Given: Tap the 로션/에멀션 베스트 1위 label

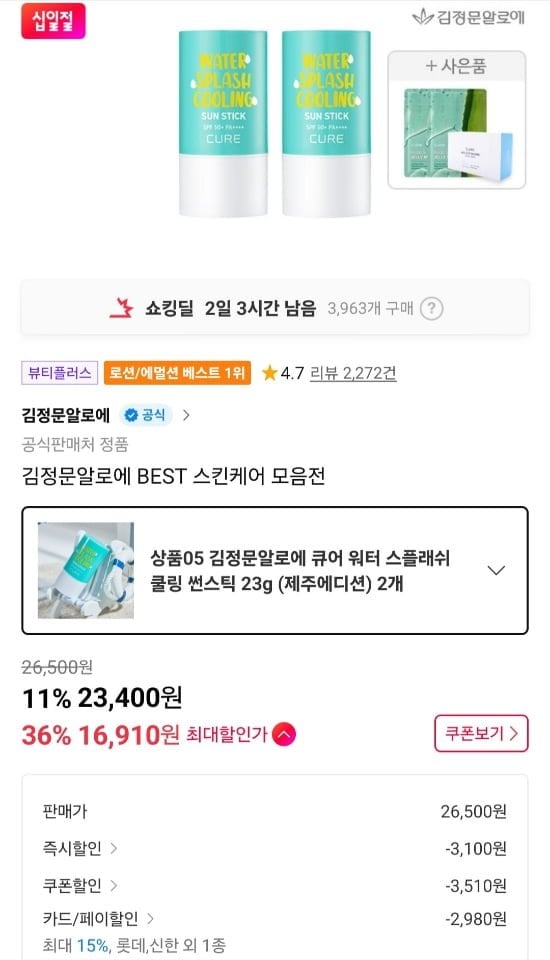Looking at the screenshot, I should click(x=178, y=373).
